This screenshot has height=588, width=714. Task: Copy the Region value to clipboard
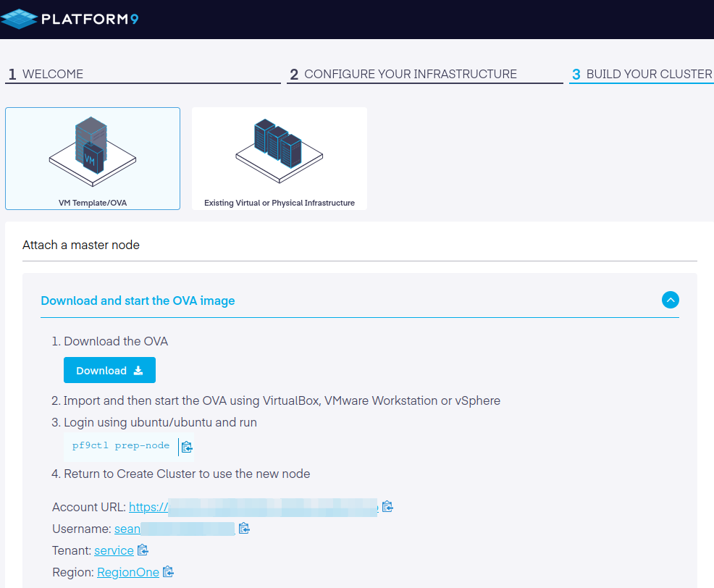tap(169, 571)
